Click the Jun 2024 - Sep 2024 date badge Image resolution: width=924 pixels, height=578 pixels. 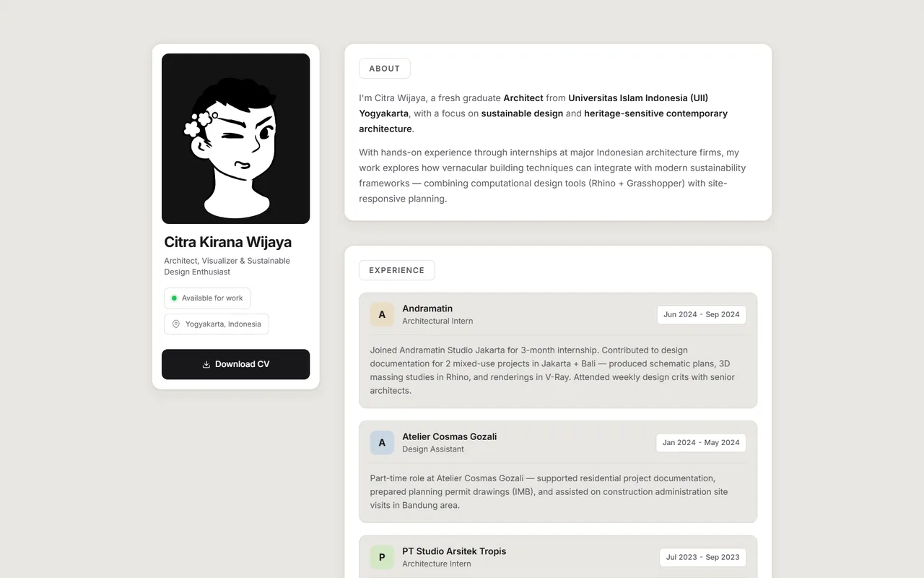702,314
